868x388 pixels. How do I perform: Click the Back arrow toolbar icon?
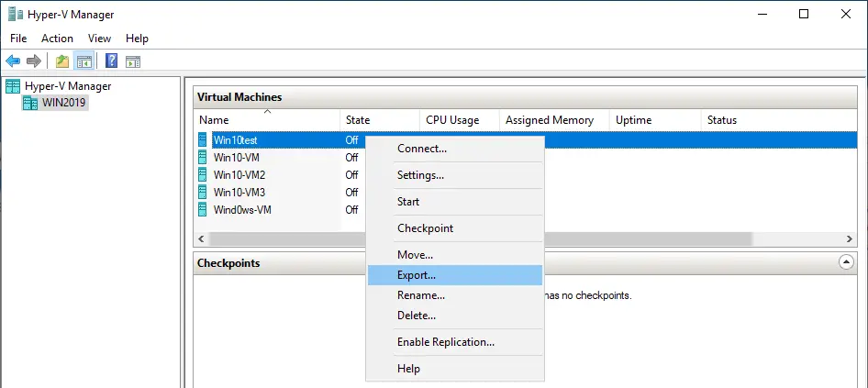click(13, 61)
